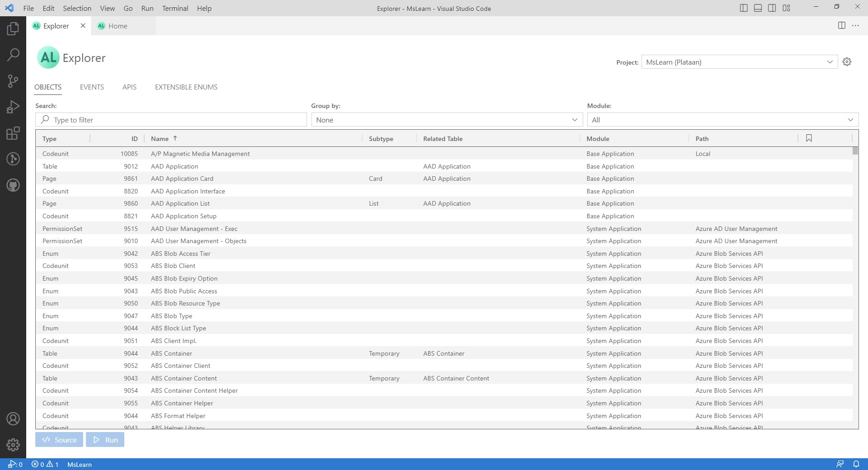Open the Explorer files view in activity bar

[13, 29]
